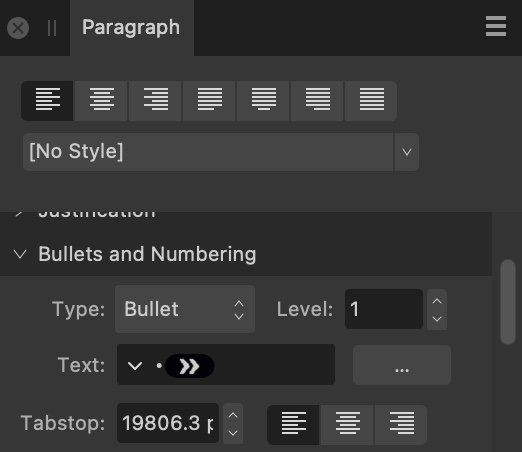The height and width of the screenshot is (452, 522).
Task: Switch to the Paragraph tab
Action: coord(131,27)
